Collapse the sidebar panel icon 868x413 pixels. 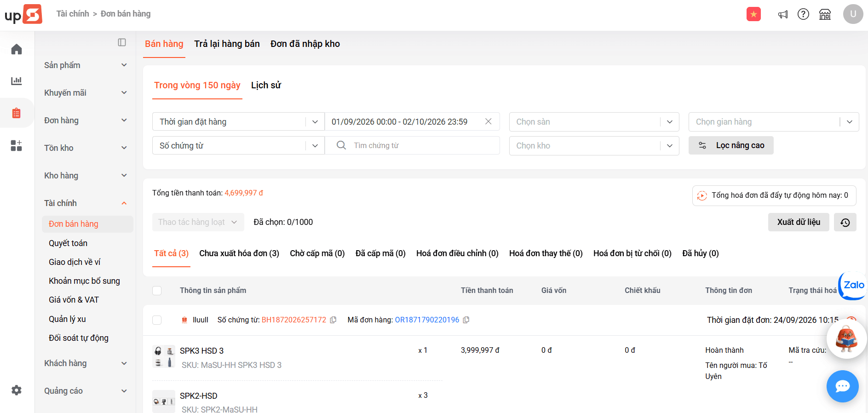122,42
